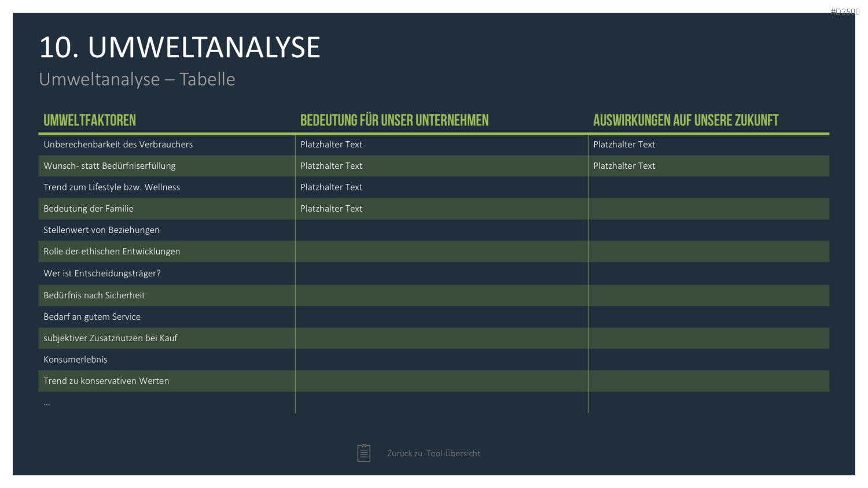Click Platzhalter Text in Bedeutung column, Unberechenbarkeit row

pyautogui.click(x=331, y=145)
